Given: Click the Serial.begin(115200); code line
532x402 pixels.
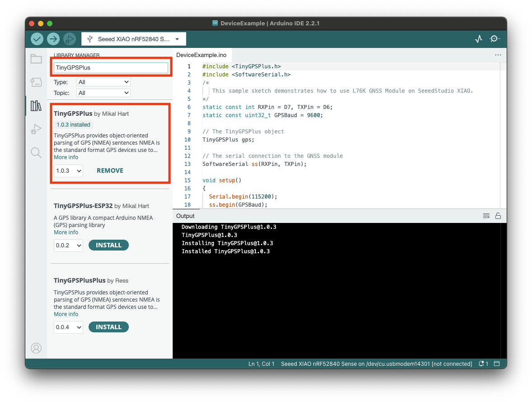Looking at the screenshot, I should click(x=243, y=197).
